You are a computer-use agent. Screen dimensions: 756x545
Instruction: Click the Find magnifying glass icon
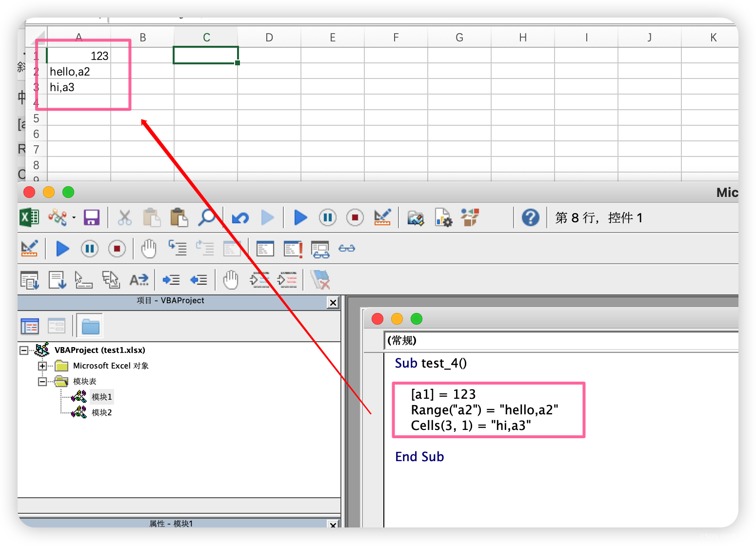pyautogui.click(x=207, y=217)
